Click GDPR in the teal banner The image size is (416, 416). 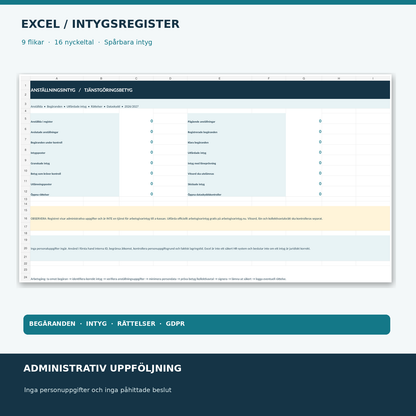click(175, 324)
